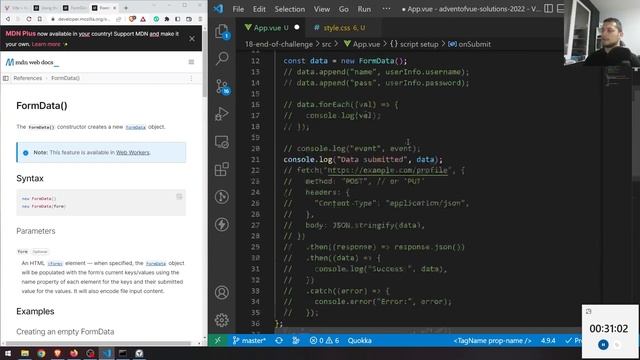Click the Brave Shields lion icon

click(x=132, y=19)
